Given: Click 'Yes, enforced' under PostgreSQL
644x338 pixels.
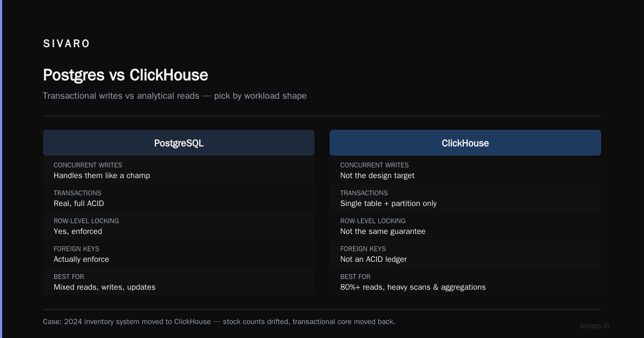Looking at the screenshot, I should [78, 231].
